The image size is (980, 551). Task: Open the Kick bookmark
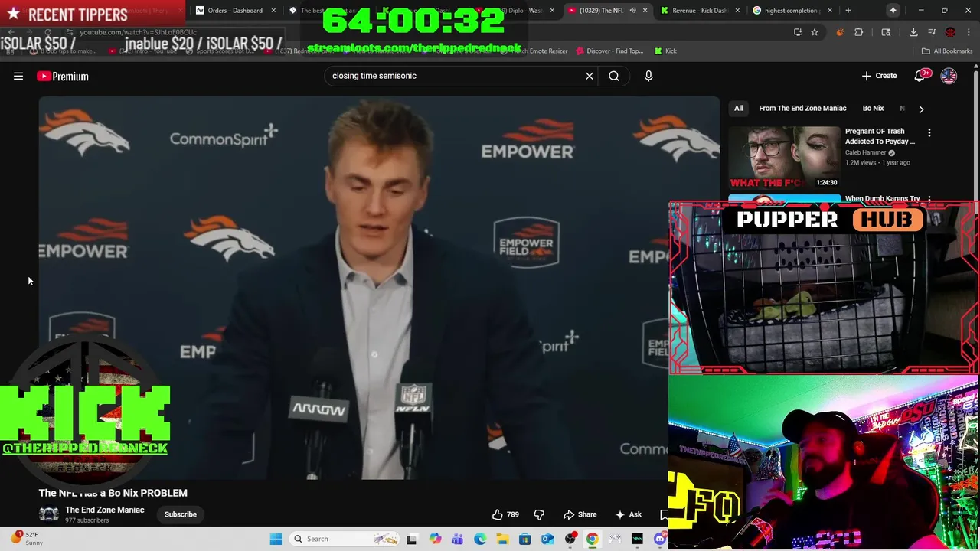(x=665, y=51)
